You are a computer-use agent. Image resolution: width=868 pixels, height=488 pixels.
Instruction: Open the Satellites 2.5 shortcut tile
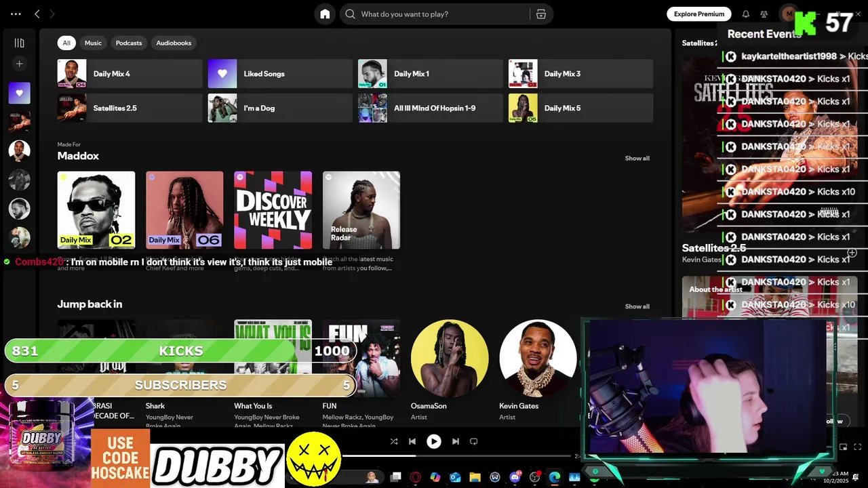click(x=130, y=108)
